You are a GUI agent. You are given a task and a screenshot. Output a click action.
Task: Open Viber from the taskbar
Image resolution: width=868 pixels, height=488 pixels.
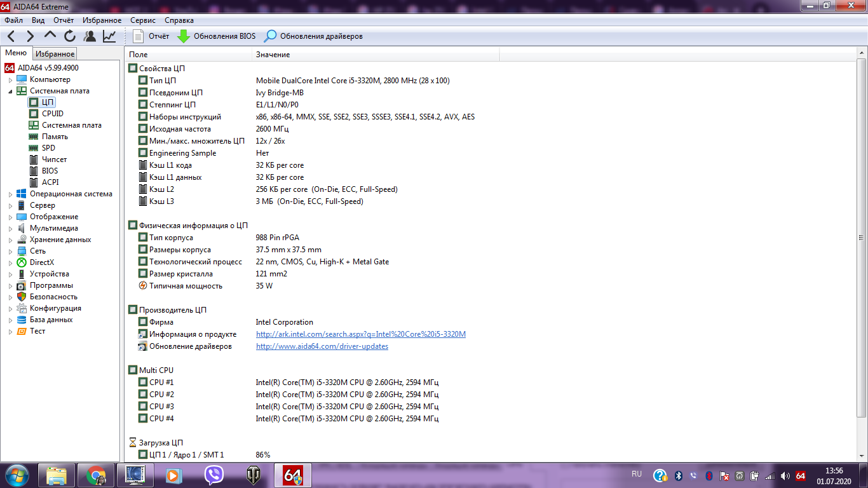coord(214,475)
